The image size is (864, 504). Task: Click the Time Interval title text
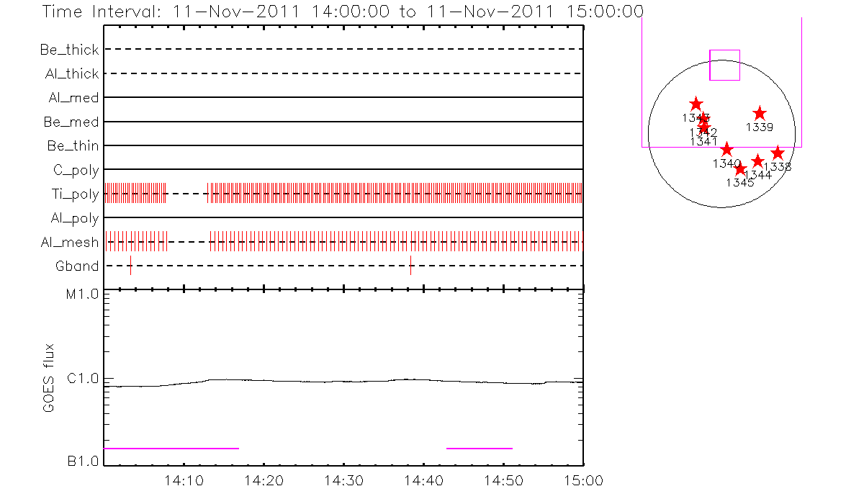[x=342, y=11]
